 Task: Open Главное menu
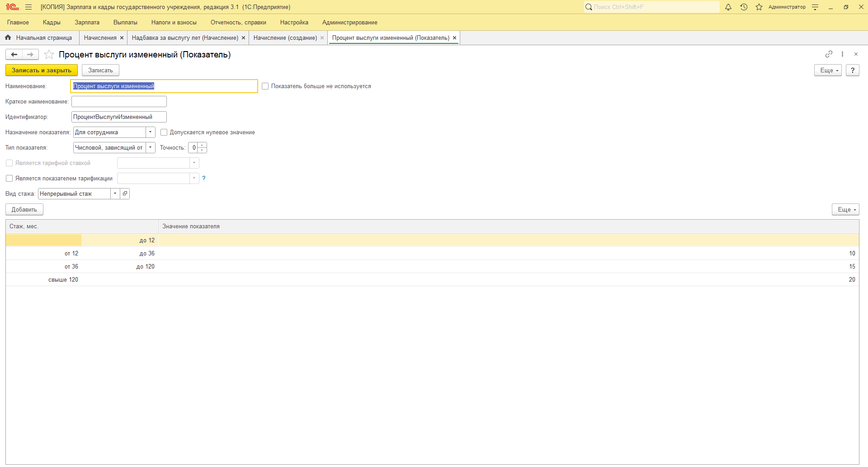(x=18, y=23)
